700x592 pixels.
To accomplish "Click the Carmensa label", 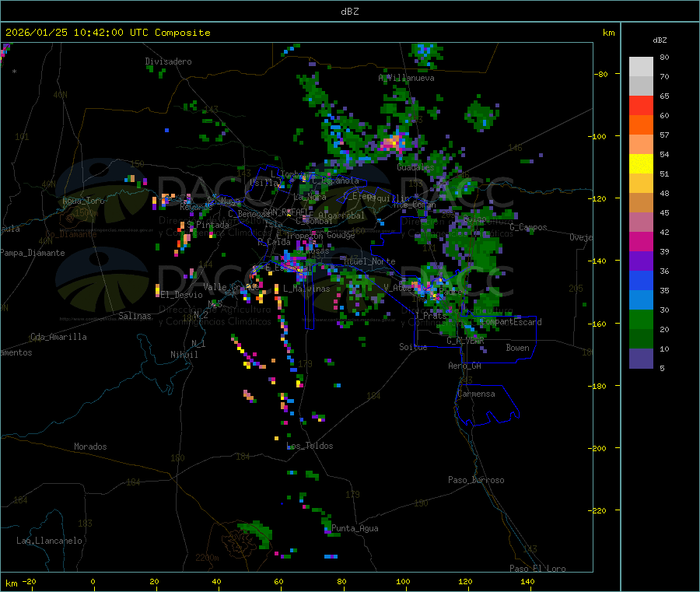I will coord(476,394).
